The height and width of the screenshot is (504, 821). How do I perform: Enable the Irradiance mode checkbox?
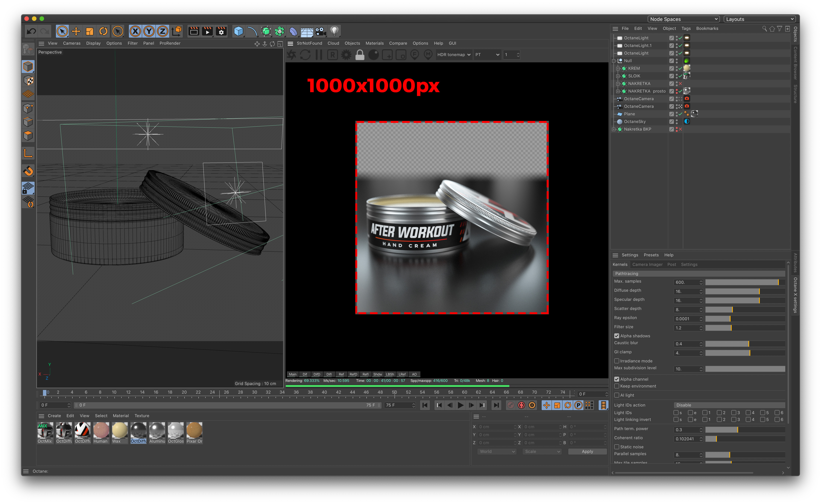(617, 361)
